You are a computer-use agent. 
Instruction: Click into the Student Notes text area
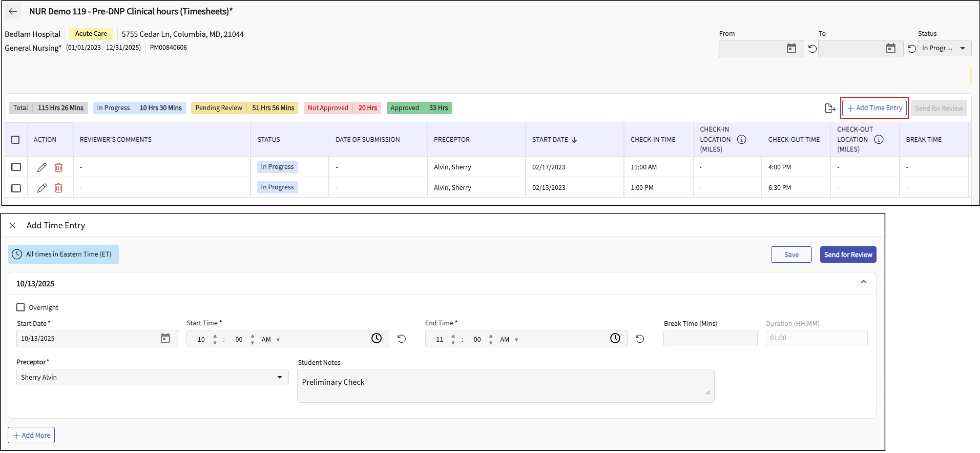pos(505,385)
